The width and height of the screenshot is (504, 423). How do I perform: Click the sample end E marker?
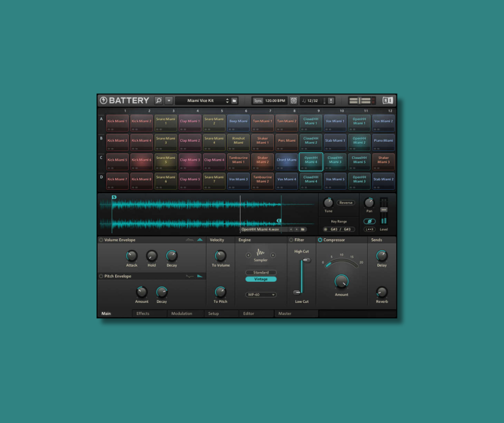point(279,221)
